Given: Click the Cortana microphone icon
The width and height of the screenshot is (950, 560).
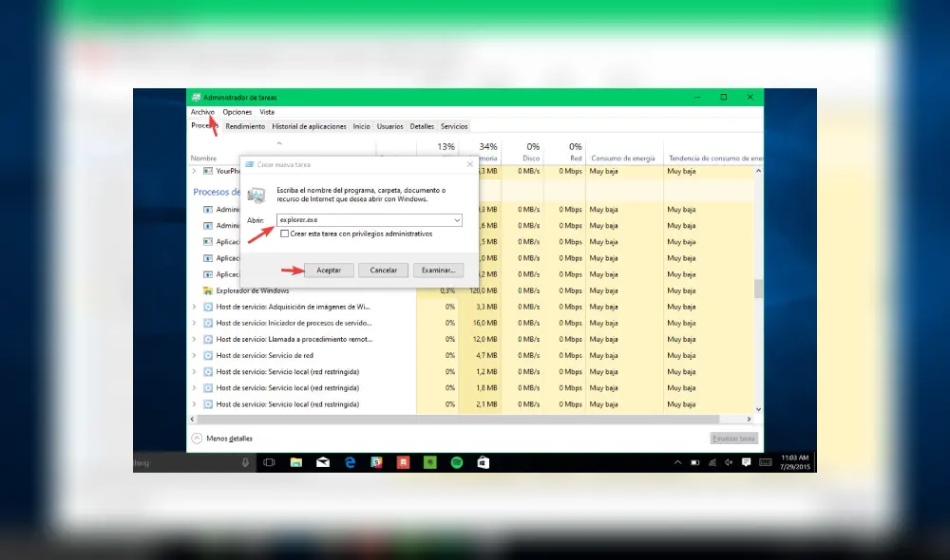Looking at the screenshot, I should coord(243,462).
